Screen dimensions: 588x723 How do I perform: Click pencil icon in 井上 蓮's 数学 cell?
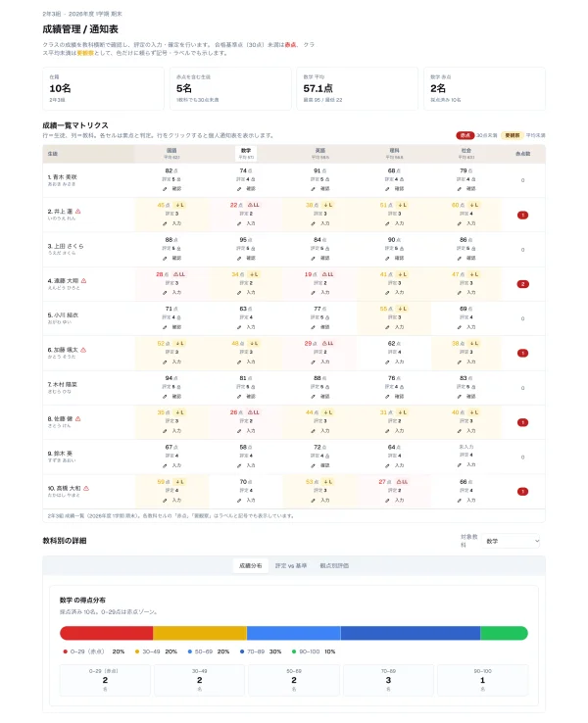(x=239, y=223)
